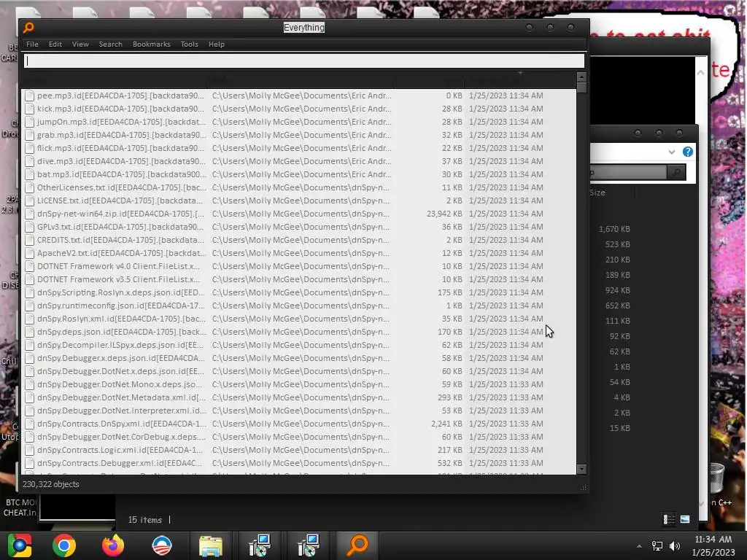Click the file icon for jumpOn.mp3.id
Viewport: 747px width, 560px height.
pos(29,122)
